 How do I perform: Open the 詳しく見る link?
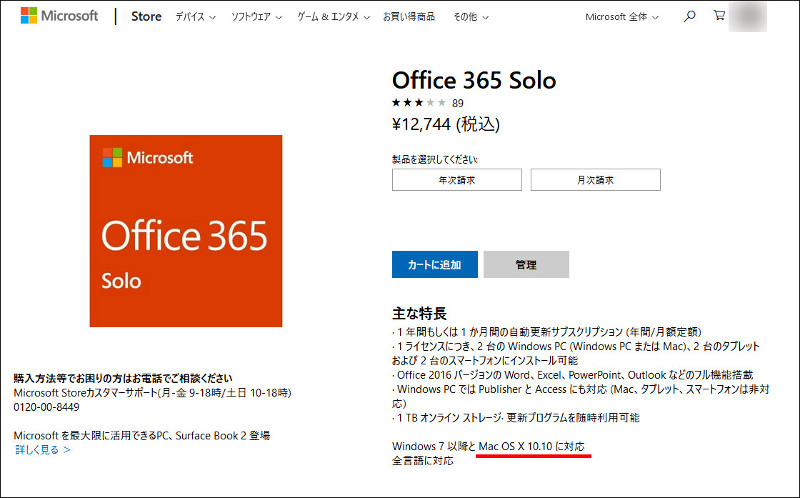(x=43, y=450)
